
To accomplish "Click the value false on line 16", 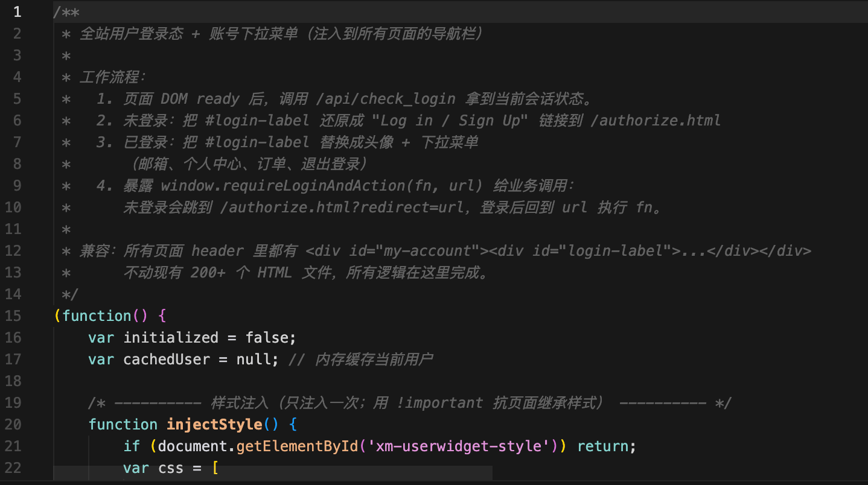I will point(267,338).
